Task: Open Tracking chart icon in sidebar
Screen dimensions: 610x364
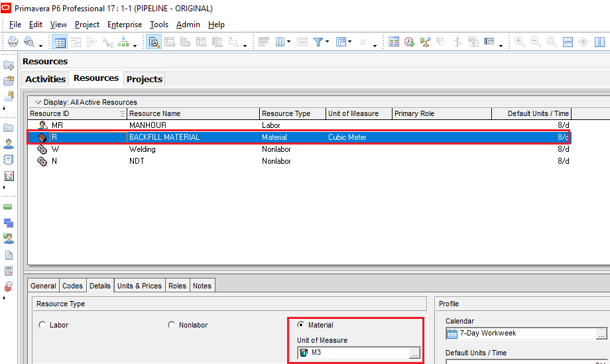Action: [8, 176]
